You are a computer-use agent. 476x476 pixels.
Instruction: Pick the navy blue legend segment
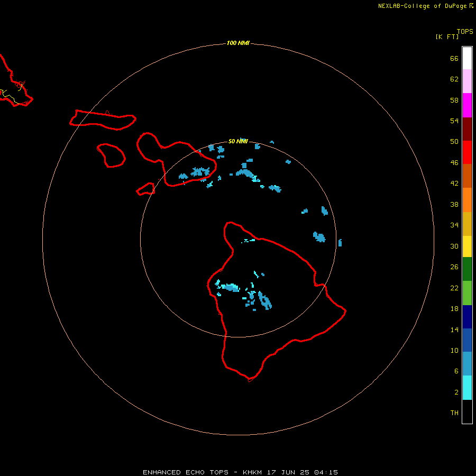tap(467, 317)
